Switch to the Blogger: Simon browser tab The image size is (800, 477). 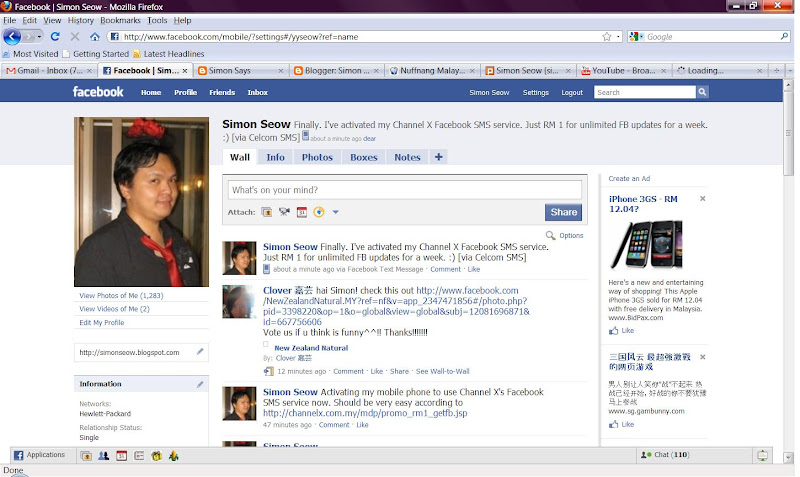pos(337,71)
